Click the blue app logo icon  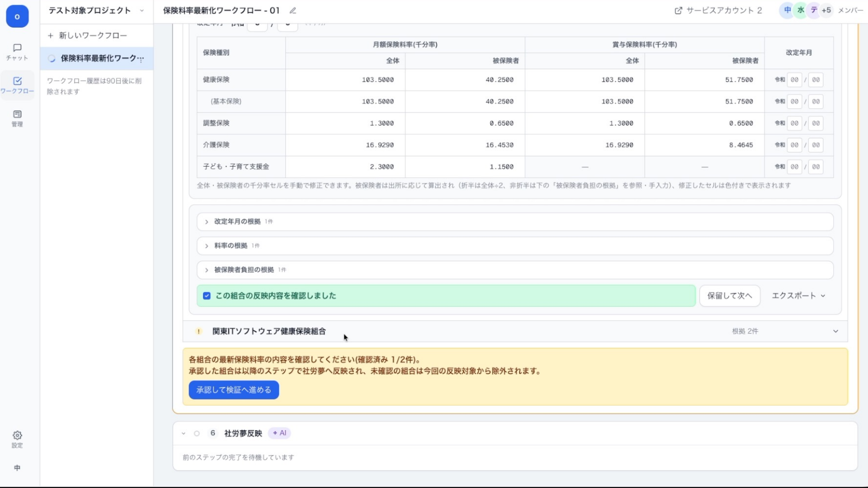click(x=17, y=16)
